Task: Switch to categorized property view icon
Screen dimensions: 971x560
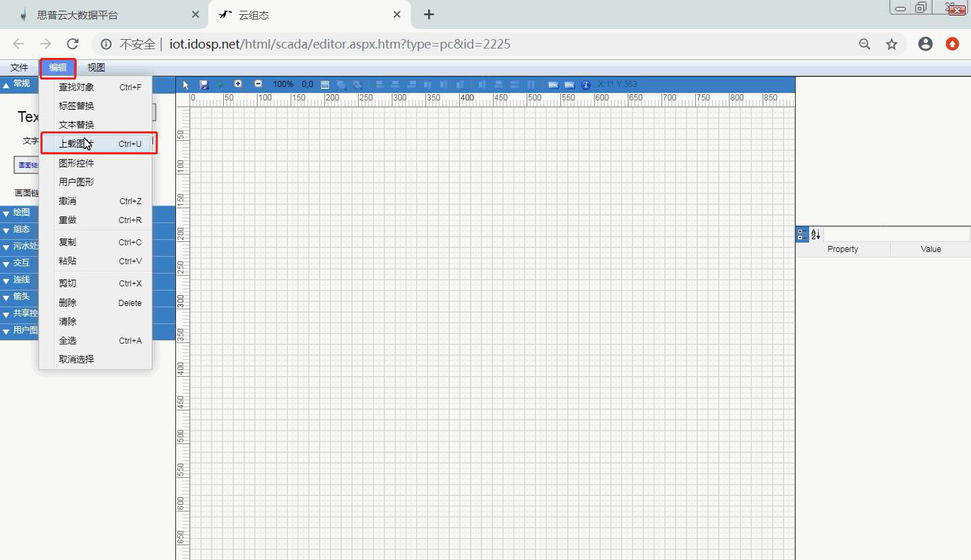Action: (x=802, y=235)
